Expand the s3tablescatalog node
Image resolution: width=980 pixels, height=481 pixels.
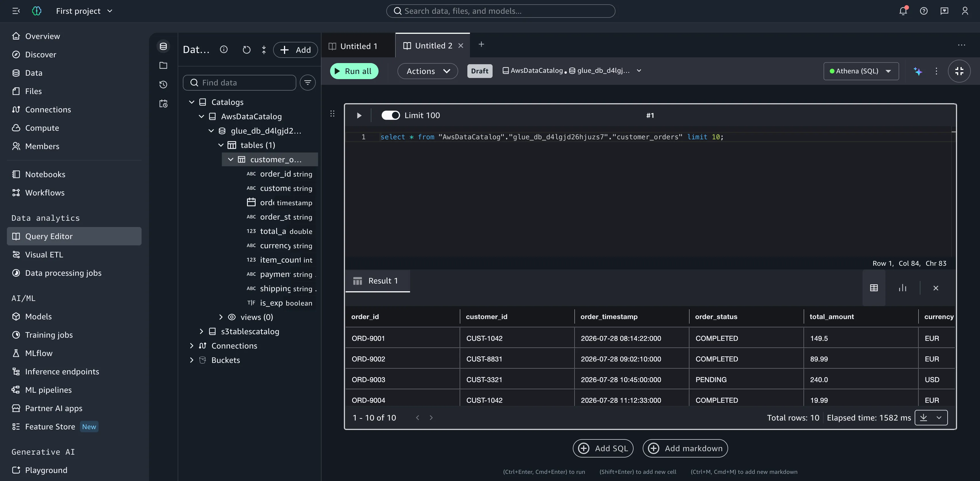pyautogui.click(x=201, y=331)
